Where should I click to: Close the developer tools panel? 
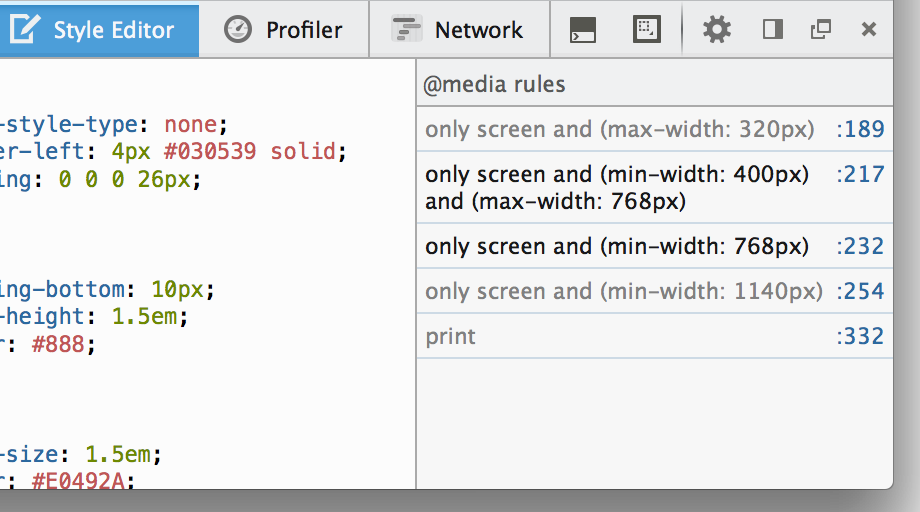pyautogui.click(x=869, y=30)
